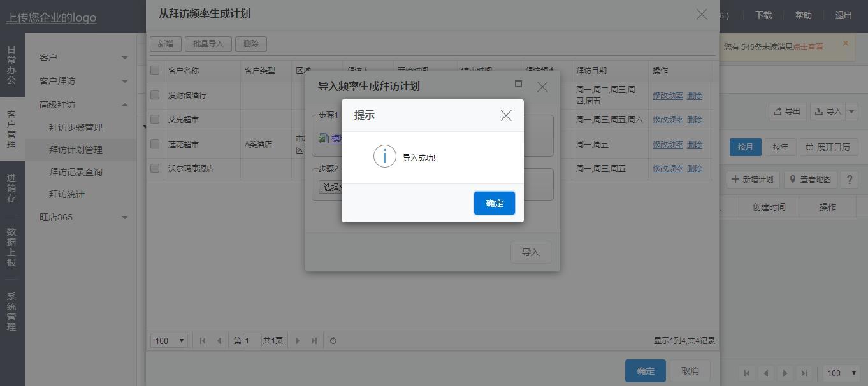Click the next page arrow icon
The height and width of the screenshot is (386, 868).
click(297, 341)
